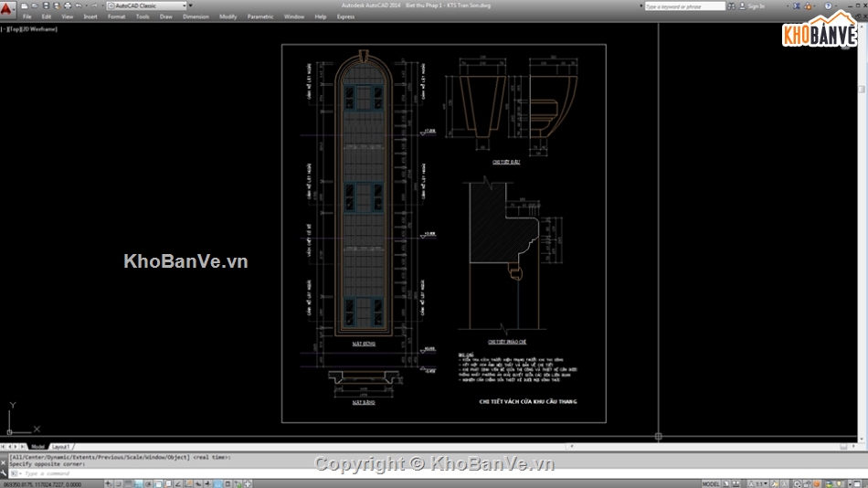Image resolution: width=868 pixels, height=488 pixels.
Task: Click the Save As icon
Action: coord(57,5)
